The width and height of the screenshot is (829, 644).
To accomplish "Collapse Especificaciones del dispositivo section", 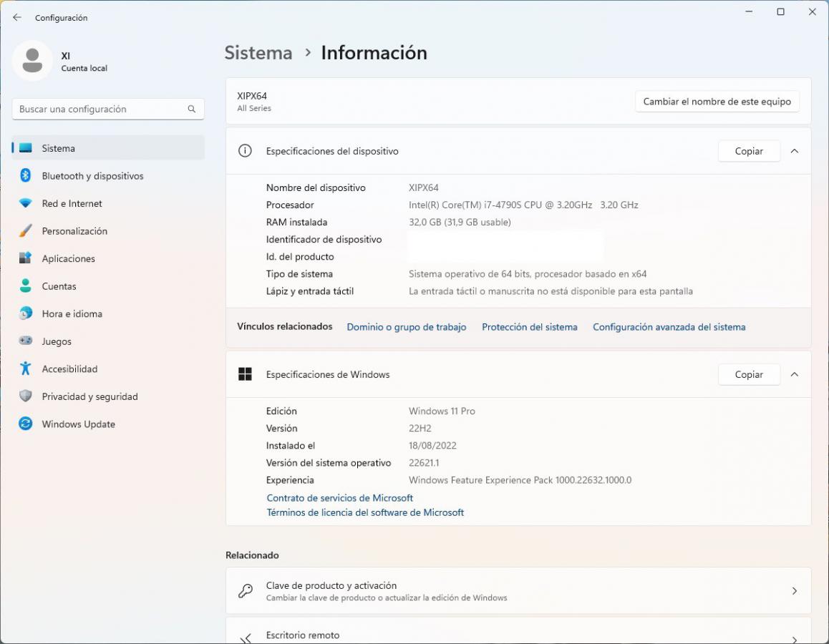I will pyautogui.click(x=794, y=151).
